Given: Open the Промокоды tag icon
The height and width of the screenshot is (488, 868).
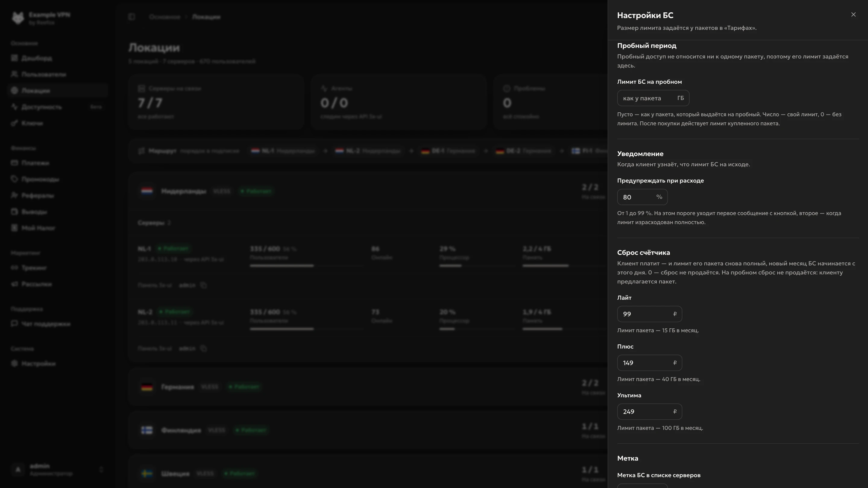Looking at the screenshot, I should click(x=14, y=179).
